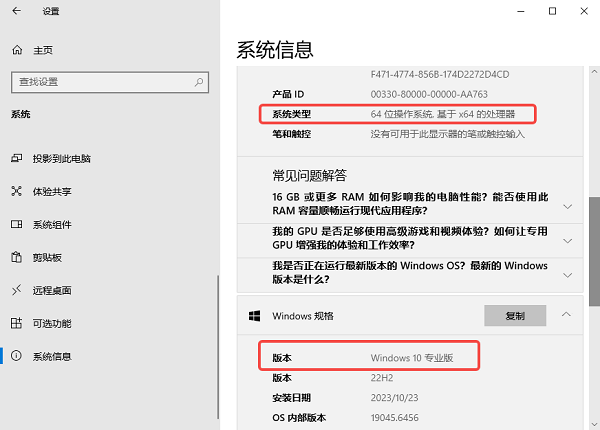Click the Windows 10 专业版 edition value
The image size is (600, 430).
point(412,358)
